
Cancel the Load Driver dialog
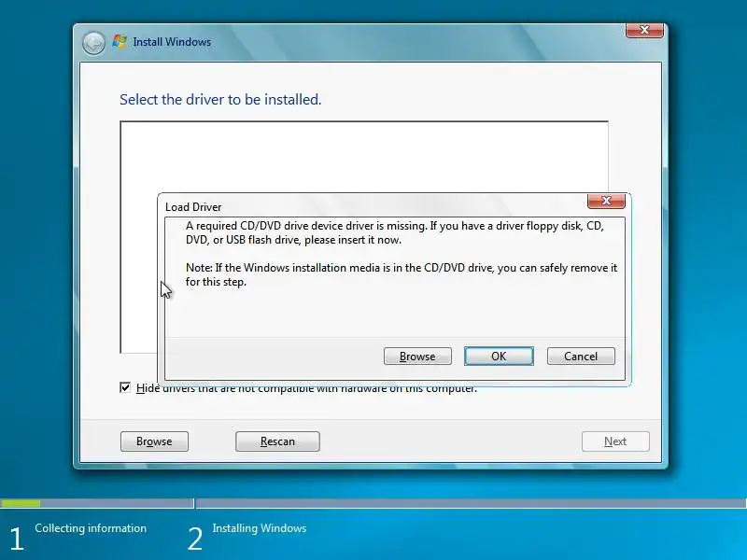pos(581,357)
